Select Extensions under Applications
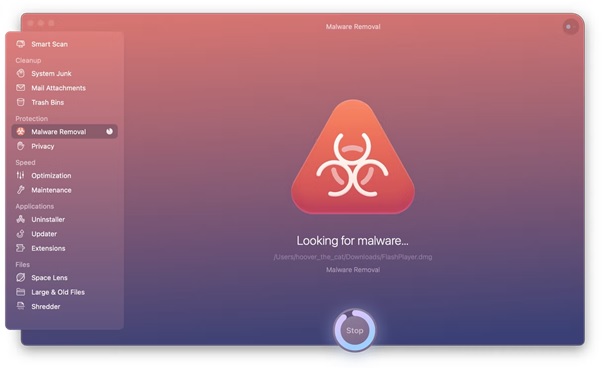Viewport: 602px width, 368px height. pyautogui.click(x=64, y=248)
